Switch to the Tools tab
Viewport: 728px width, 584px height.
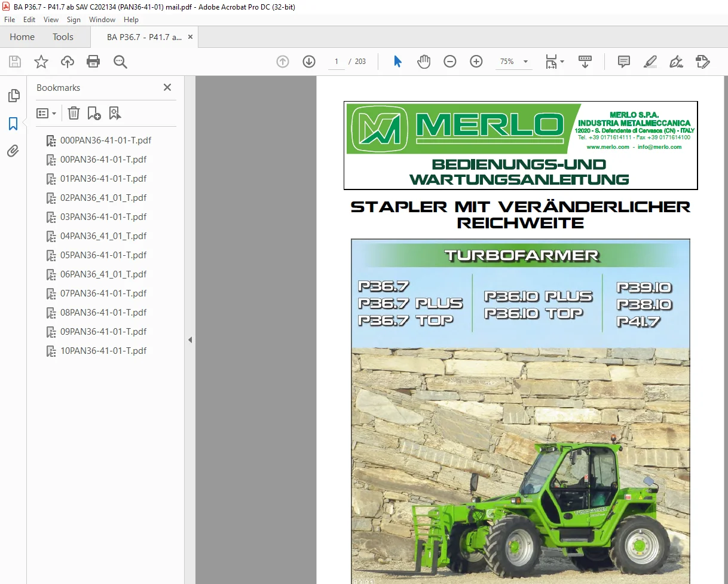63,37
